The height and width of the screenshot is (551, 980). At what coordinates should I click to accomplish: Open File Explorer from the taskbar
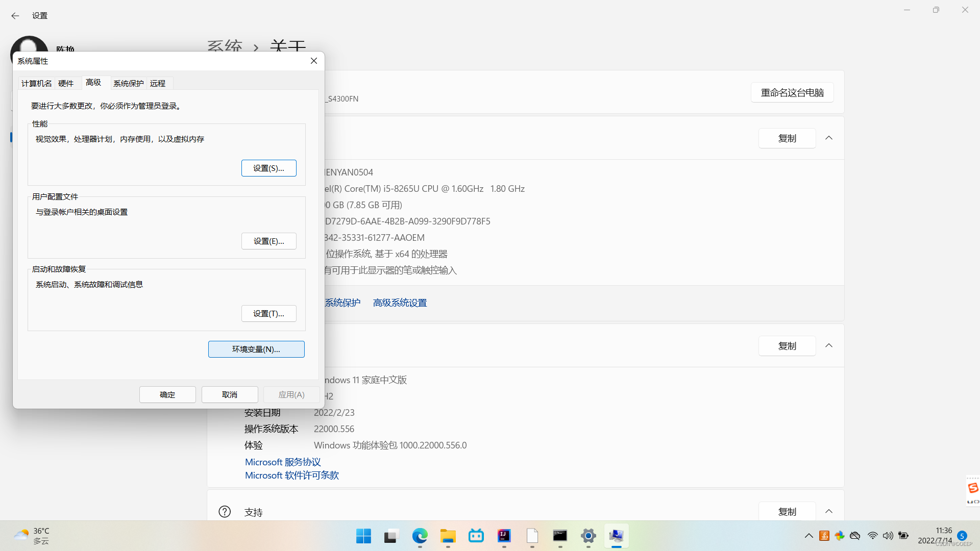pyautogui.click(x=448, y=536)
